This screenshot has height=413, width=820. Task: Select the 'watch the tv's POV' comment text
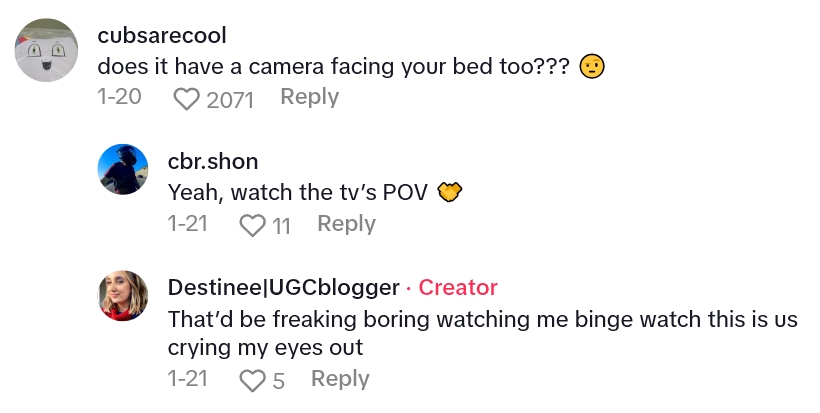point(302,191)
